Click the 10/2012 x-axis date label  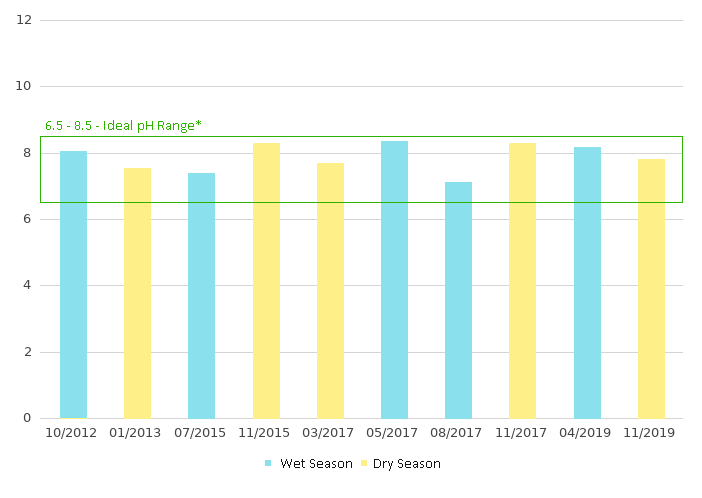(x=73, y=433)
